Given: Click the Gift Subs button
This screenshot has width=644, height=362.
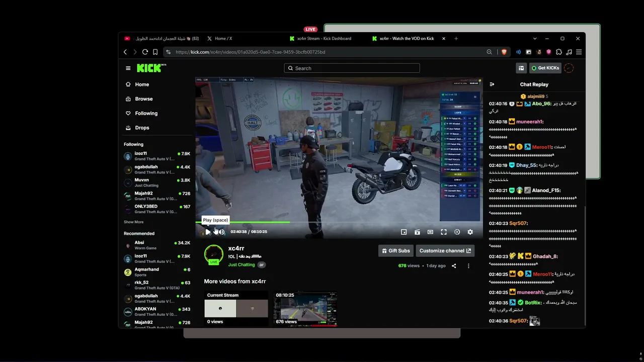Looking at the screenshot, I should [x=396, y=251].
